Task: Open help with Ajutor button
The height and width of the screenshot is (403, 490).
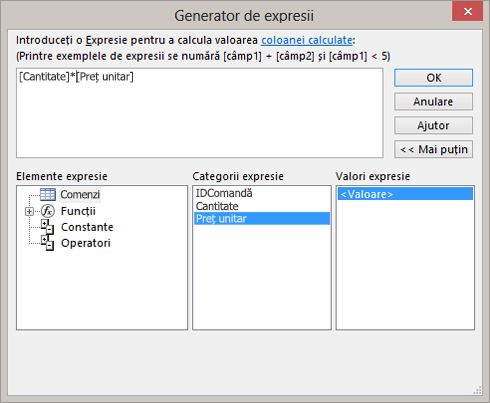Action: point(433,125)
